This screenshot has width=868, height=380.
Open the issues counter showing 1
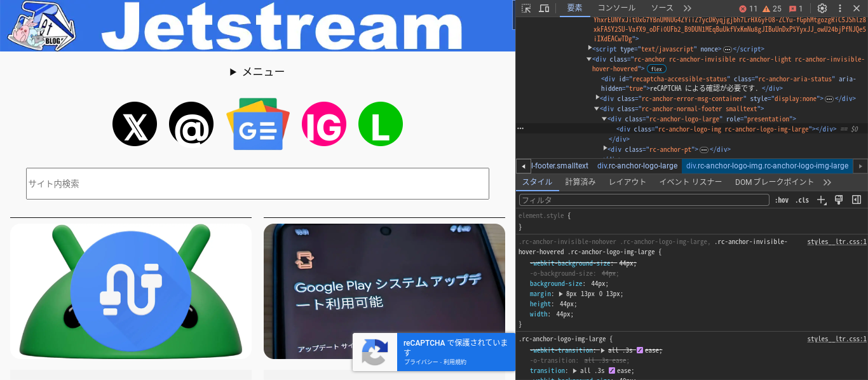[795, 8]
